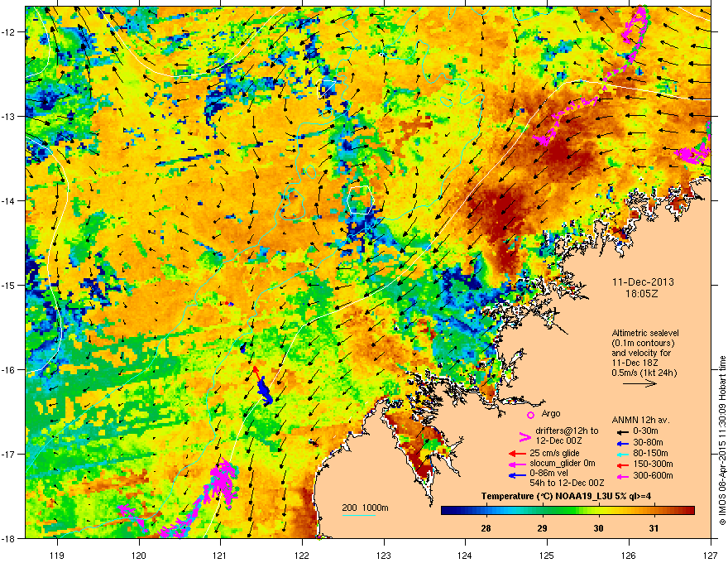
Task: Click the cyan 200 1000m isobath legend line
Action: click(359, 515)
